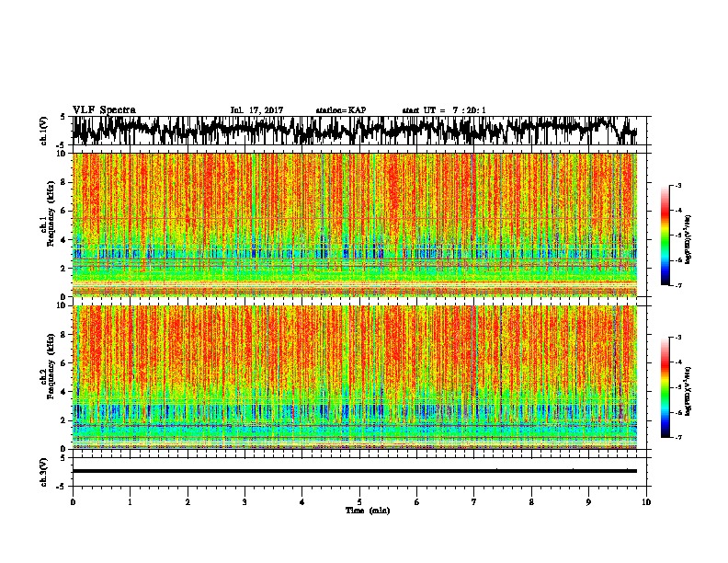
Task: Click the "Time (min)" axis label
Action: coord(368,511)
